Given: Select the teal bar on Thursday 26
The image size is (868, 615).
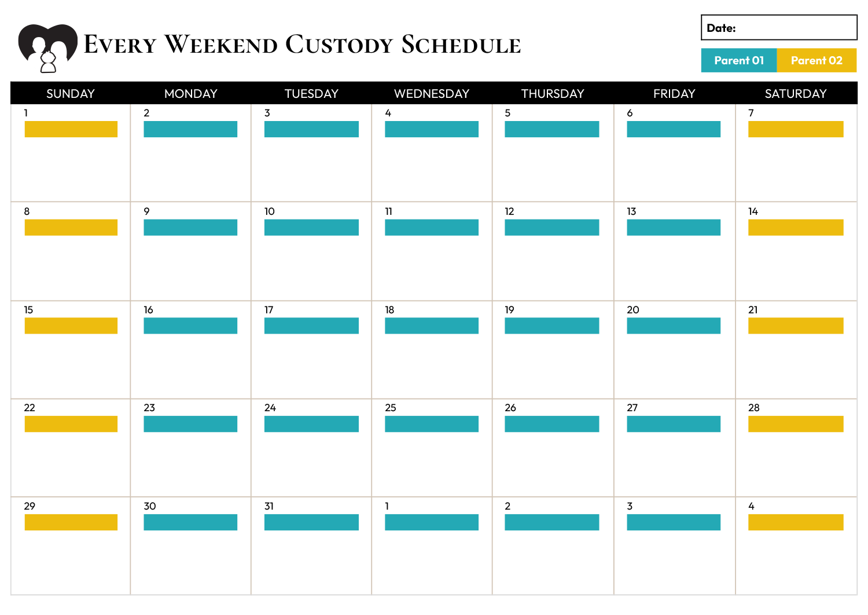Looking at the screenshot, I should click(552, 424).
